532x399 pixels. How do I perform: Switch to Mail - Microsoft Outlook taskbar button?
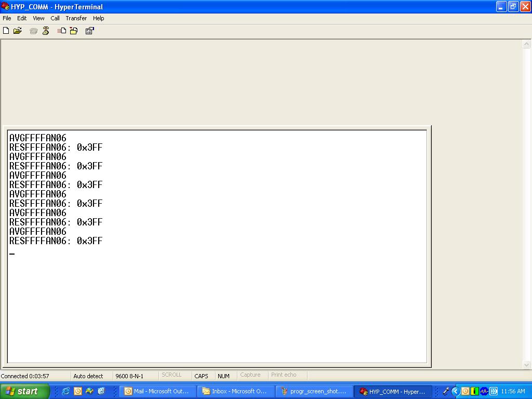coord(157,391)
